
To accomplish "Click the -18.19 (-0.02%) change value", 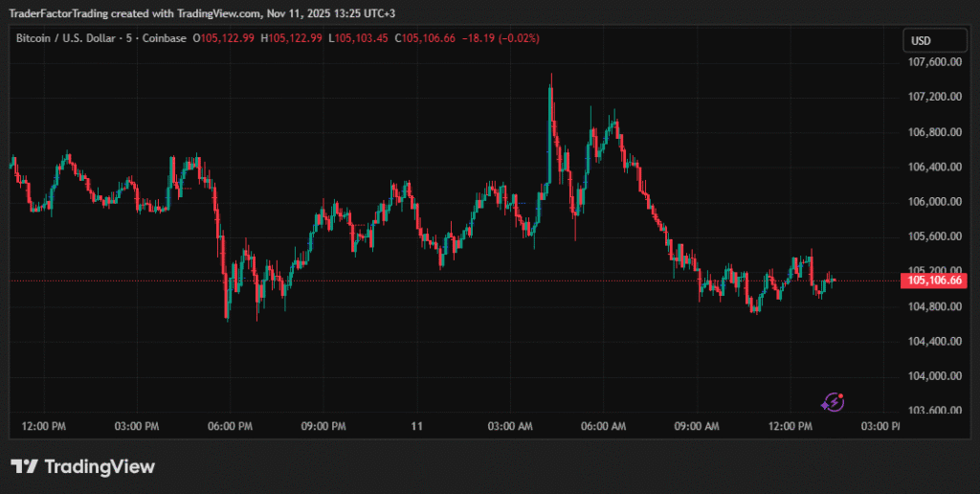I will (501, 38).
